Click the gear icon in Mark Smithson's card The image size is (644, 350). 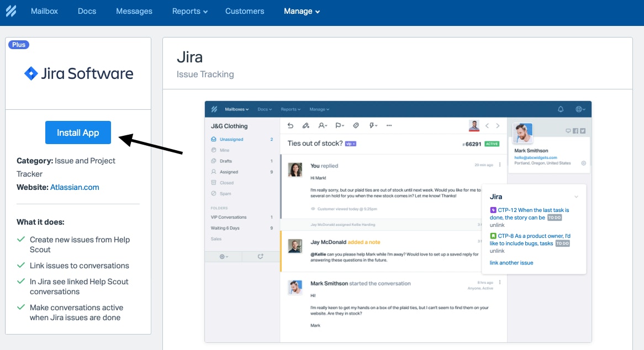pyautogui.click(x=584, y=163)
